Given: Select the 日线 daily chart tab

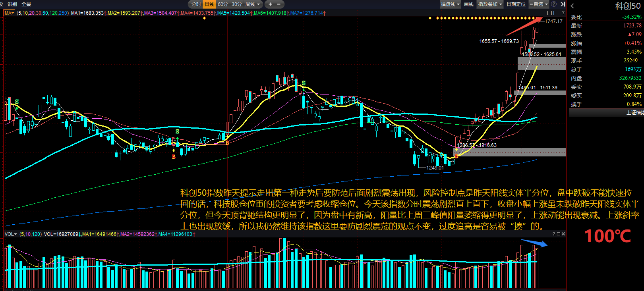Looking at the screenshot, I should [x=209, y=4].
